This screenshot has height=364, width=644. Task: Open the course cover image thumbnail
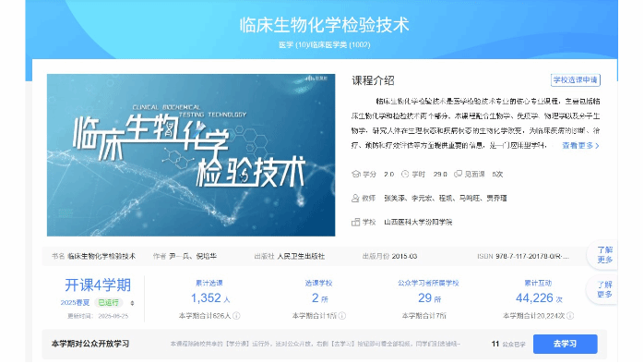pyautogui.click(x=191, y=155)
